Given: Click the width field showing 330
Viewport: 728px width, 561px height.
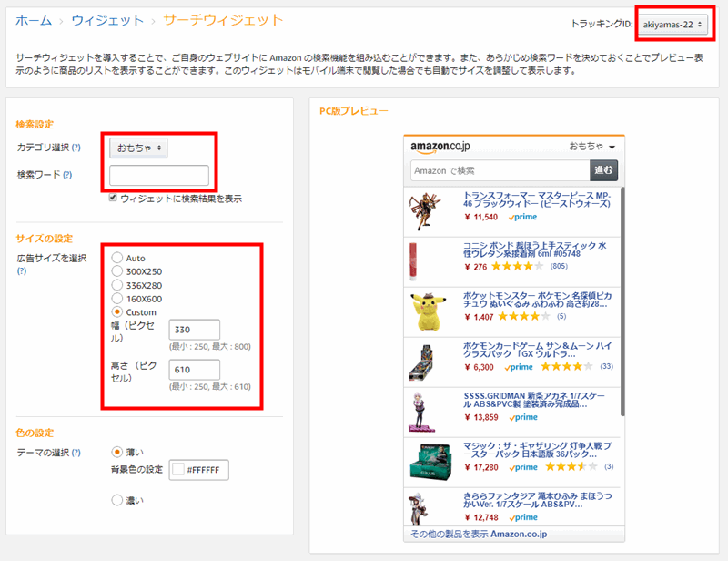Looking at the screenshot, I should pos(195,330).
